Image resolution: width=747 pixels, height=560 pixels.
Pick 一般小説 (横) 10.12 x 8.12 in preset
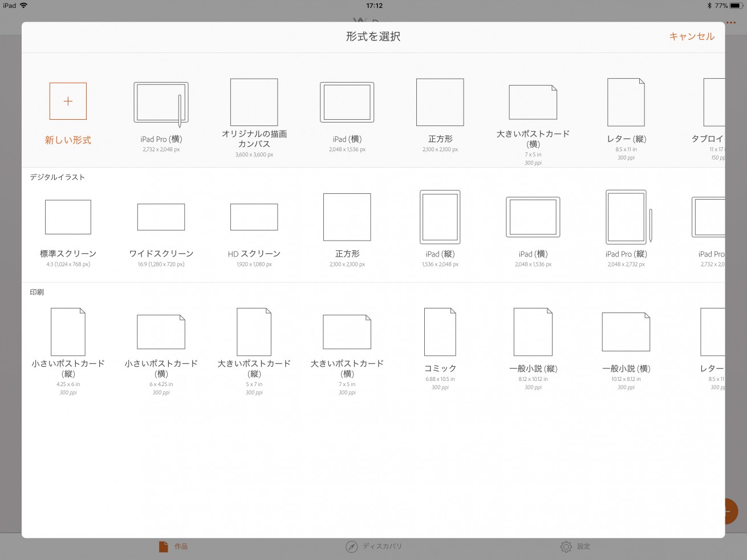pos(626,351)
